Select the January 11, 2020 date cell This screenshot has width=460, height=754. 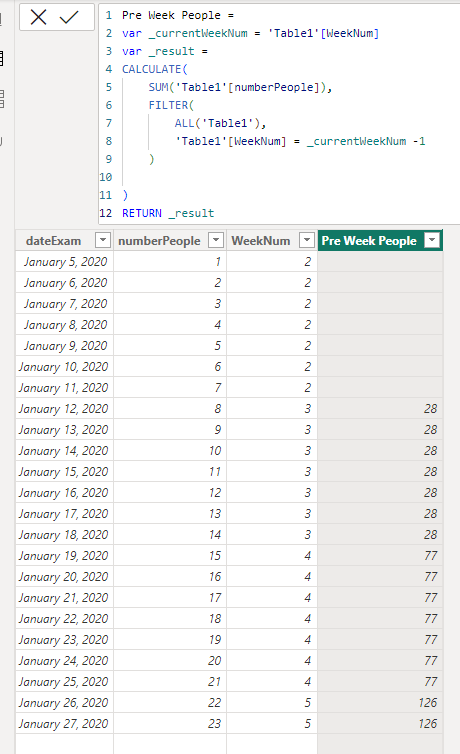point(65,388)
